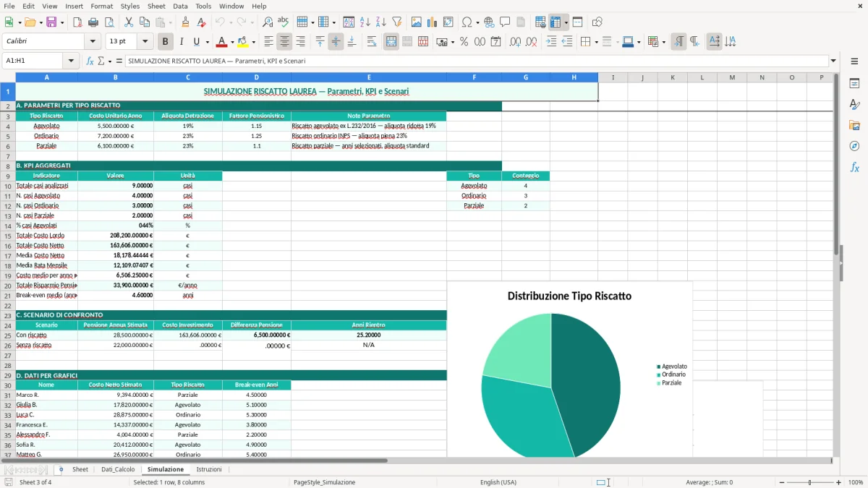Toggle Italic formatting
868x488 pixels.
point(182,42)
